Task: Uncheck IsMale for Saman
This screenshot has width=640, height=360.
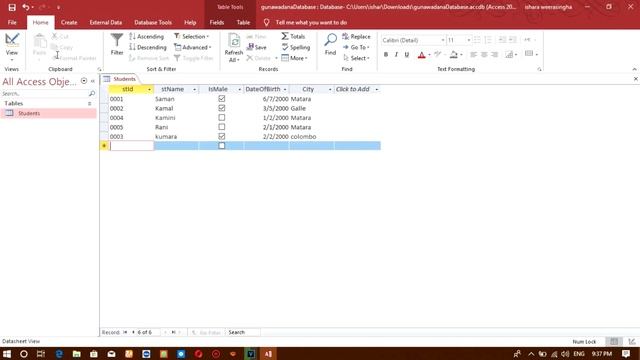Action: click(222, 99)
